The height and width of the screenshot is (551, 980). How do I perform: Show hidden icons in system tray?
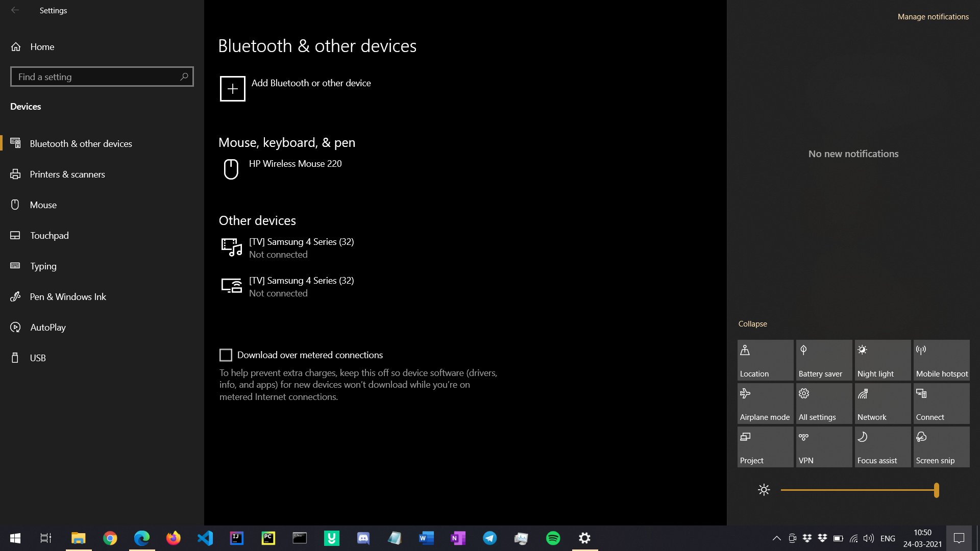776,538
